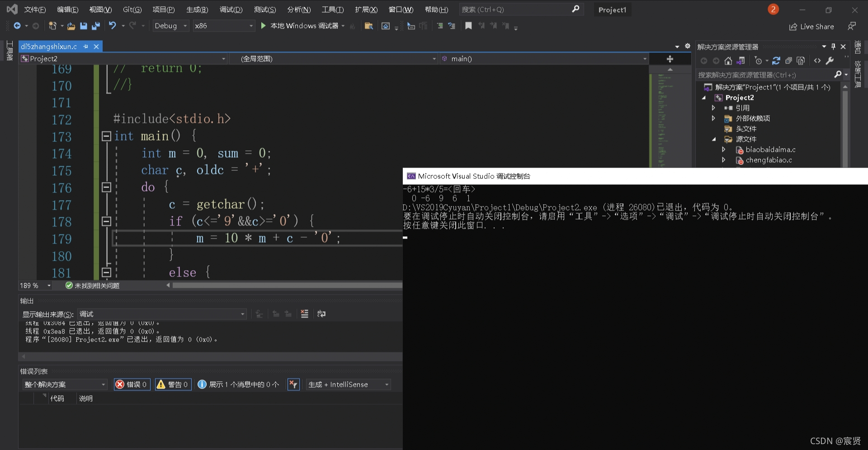The width and height of the screenshot is (868, 450).
Task: Collapse the Source Files folder
Action: coord(714,139)
